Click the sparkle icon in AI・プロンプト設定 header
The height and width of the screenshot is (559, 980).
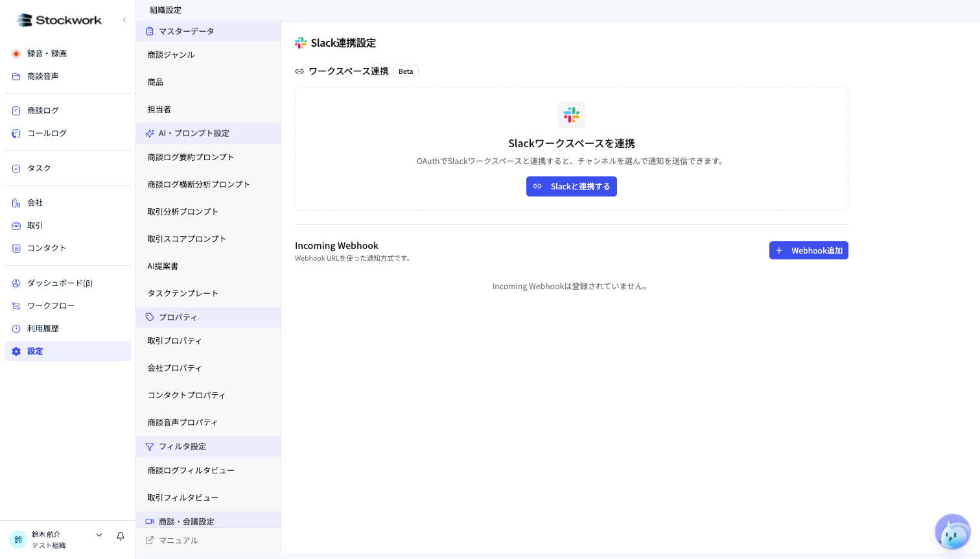pyautogui.click(x=150, y=134)
